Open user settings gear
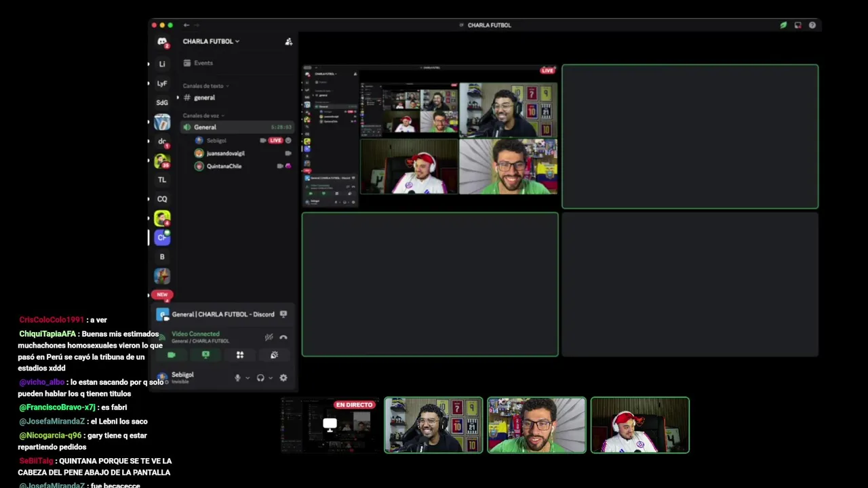Image resolution: width=868 pixels, height=488 pixels. [283, 378]
